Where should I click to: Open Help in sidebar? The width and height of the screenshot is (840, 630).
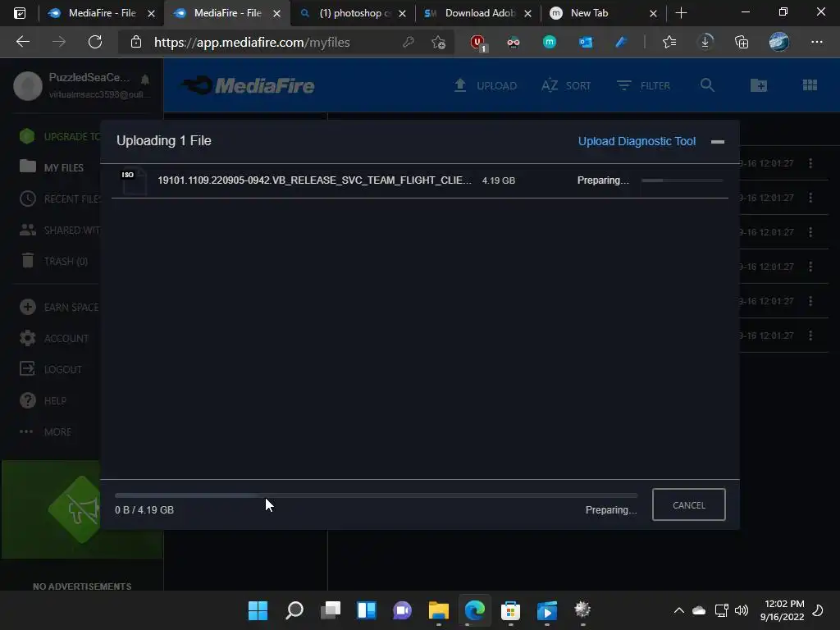tap(43, 400)
